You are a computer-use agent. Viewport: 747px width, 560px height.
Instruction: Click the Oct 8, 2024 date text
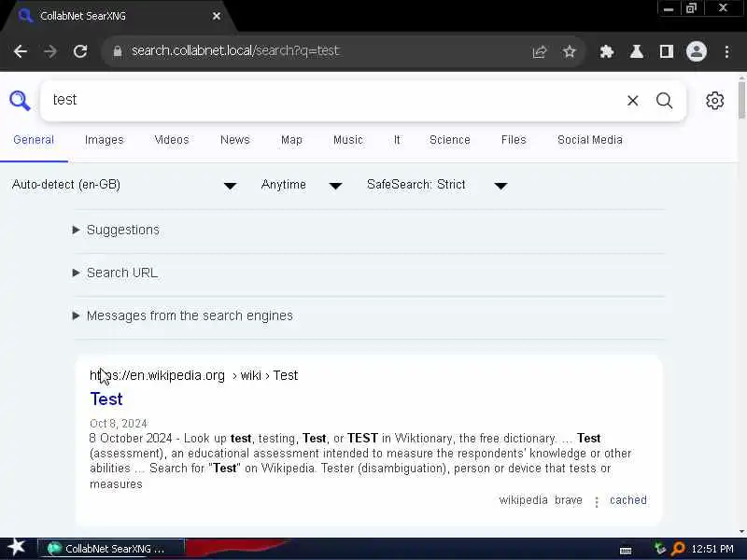(x=119, y=424)
